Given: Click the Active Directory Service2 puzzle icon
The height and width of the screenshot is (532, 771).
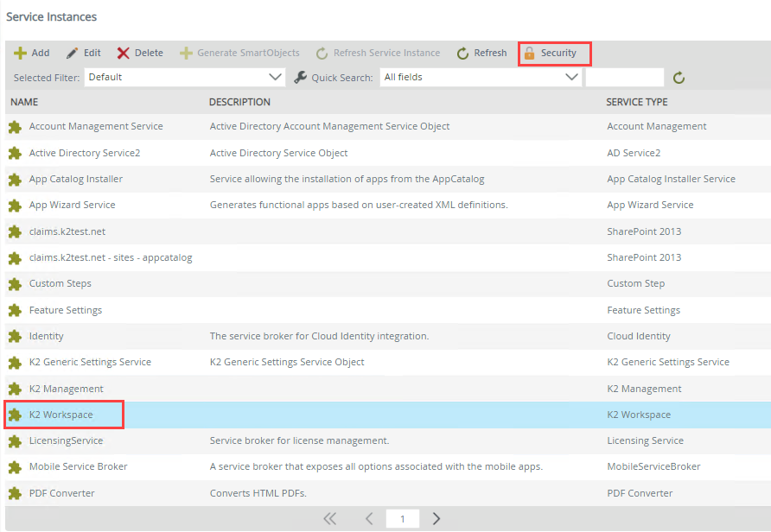Looking at the screenshot, I should click(x=15, y=153).
